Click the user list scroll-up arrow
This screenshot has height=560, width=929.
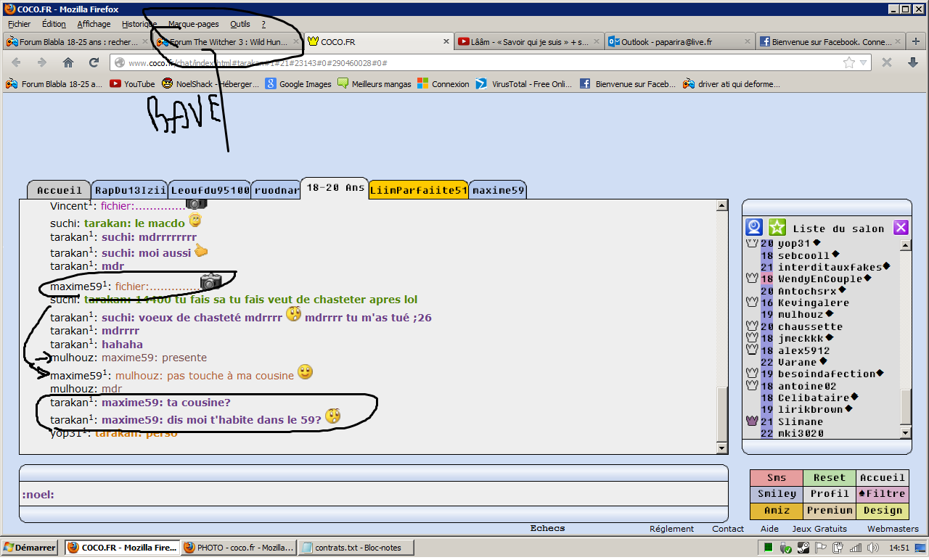point(905,244)
